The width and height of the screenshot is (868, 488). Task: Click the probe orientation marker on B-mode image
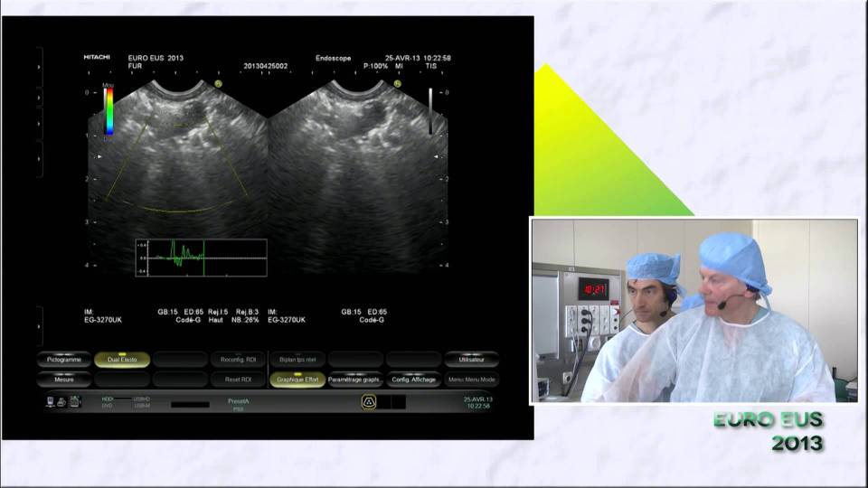point(398,83)
